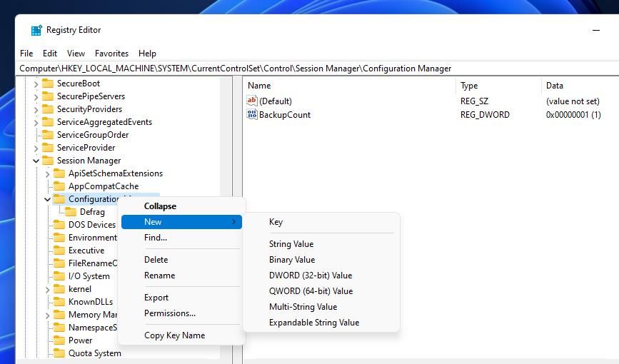
Task: Click the Defrag folder icon
Action: (x=71, y=212)
